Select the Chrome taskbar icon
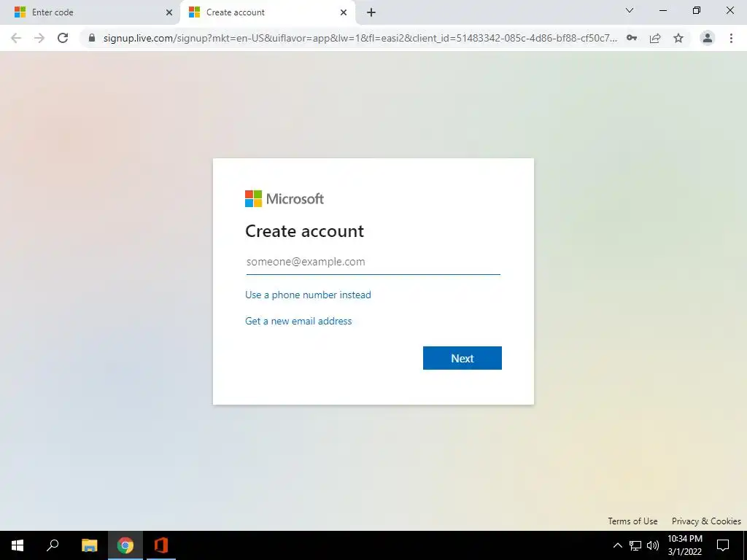 (x=125, y=545)
